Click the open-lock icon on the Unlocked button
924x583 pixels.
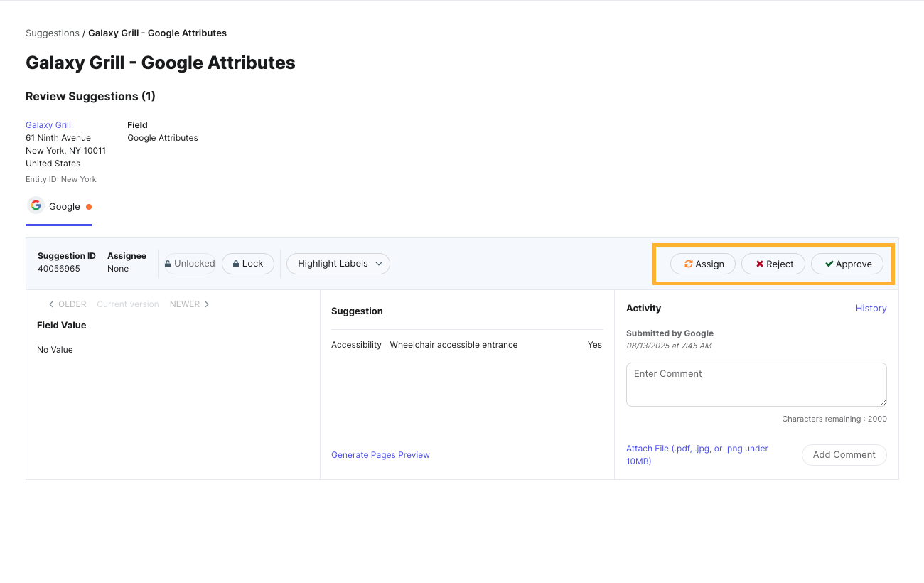tap(170, 263)
